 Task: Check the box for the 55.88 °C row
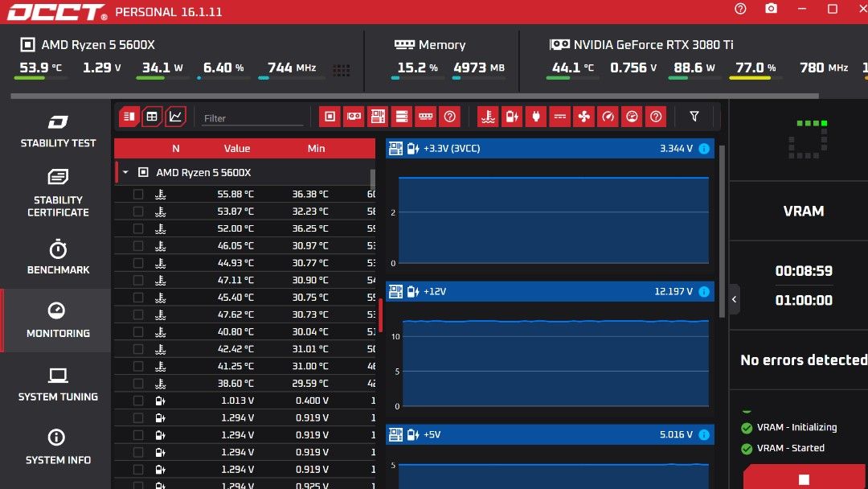(138, 195)
